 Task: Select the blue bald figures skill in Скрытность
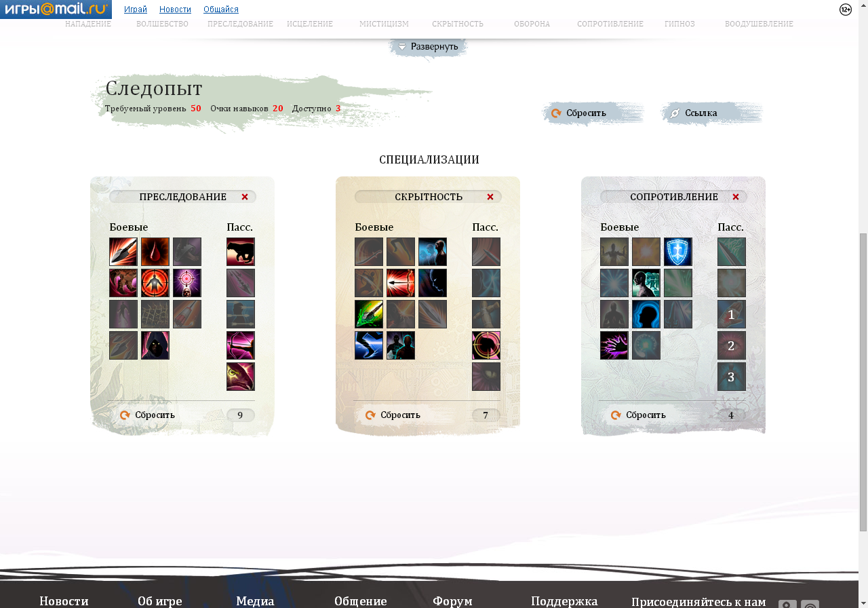click(433, 252)
